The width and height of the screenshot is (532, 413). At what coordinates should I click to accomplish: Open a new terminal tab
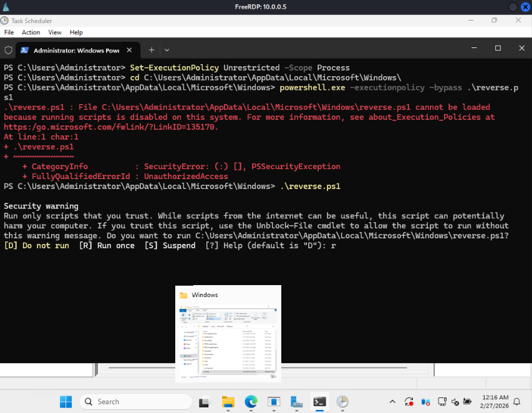click(x=152, y=51)
